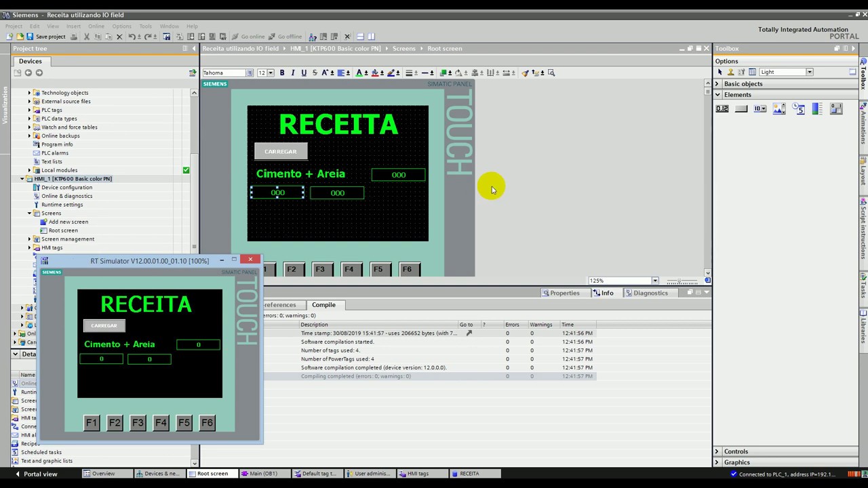Select the Graphic I/O field element
868x488 pixels.
tap(779, 108)
